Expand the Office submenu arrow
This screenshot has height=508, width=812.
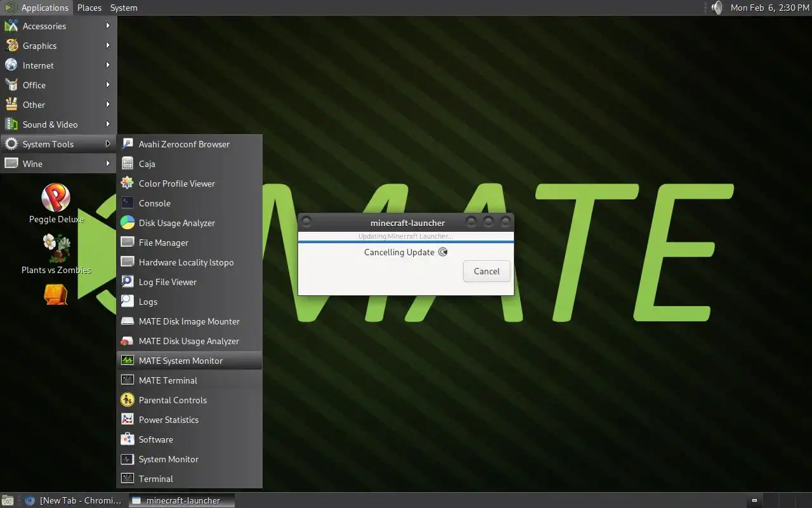(108, 85)
